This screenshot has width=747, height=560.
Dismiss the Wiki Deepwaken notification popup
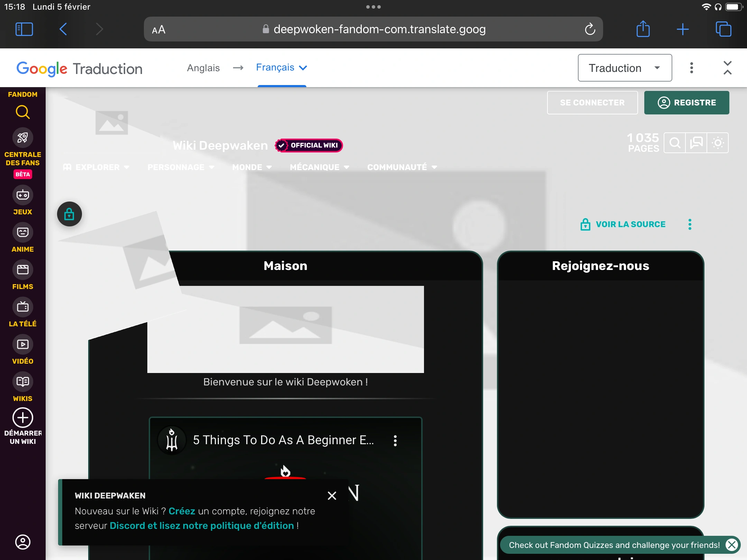coord(332,496)
